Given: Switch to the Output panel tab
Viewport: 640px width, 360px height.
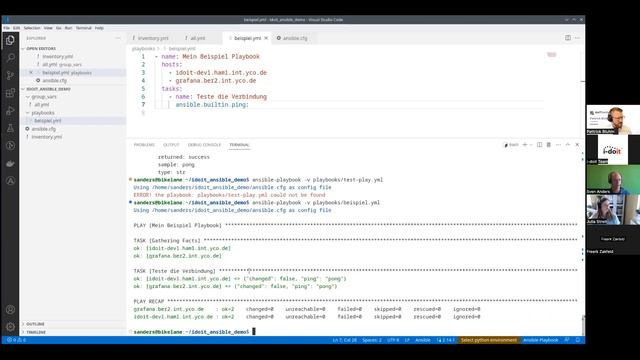Looking at the screenshot, I should pyautogui.click(x=171, y=145).
